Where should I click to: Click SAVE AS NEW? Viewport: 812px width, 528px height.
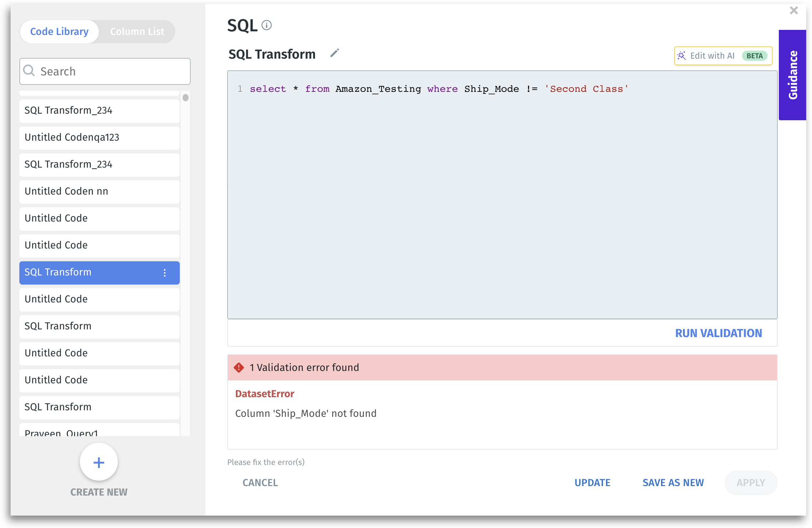click(673, 482)
